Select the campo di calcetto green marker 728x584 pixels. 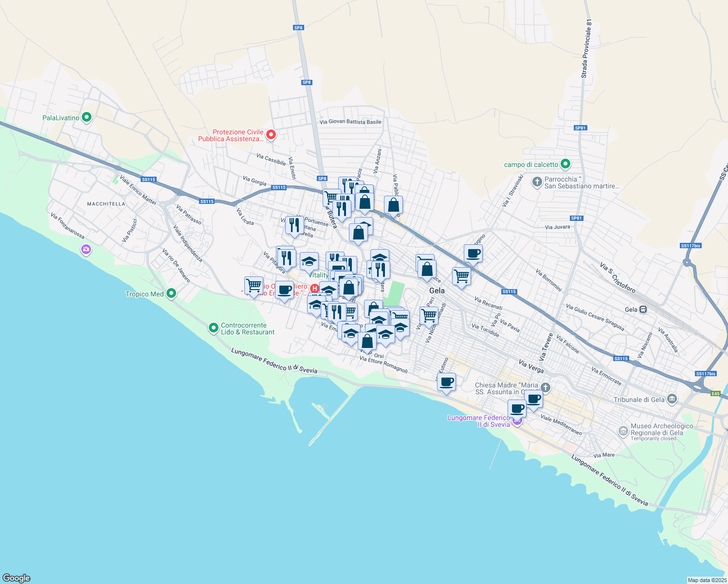click(565, 164)
